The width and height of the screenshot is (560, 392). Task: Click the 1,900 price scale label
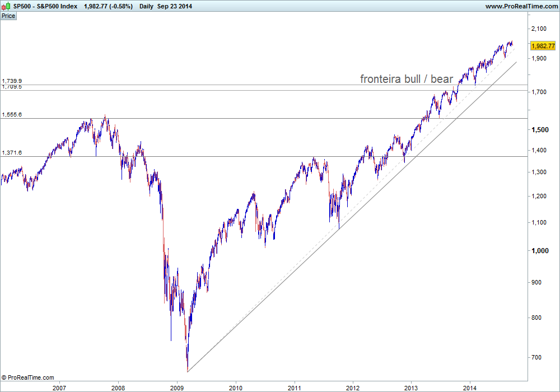click(x=539, y=58)
